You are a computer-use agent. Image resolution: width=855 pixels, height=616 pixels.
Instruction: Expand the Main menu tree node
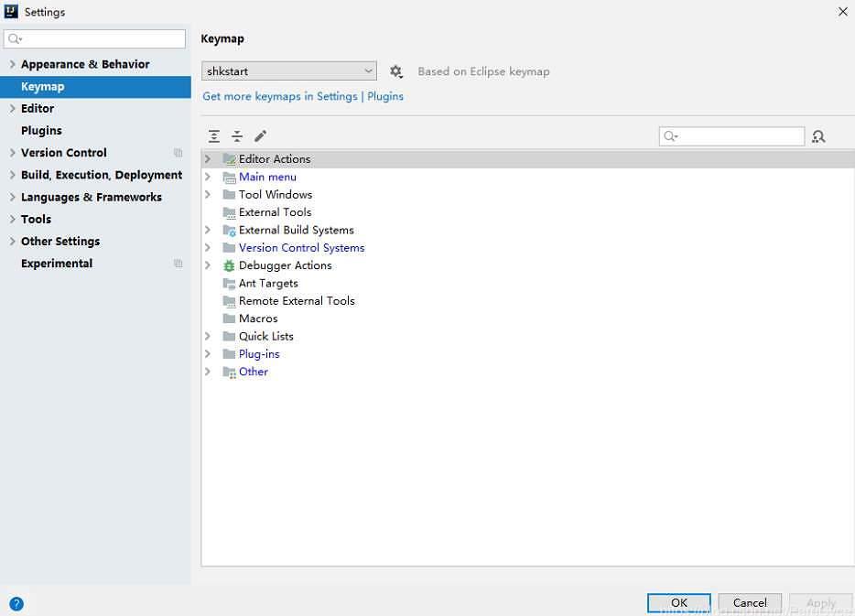[x=208, y=177]
